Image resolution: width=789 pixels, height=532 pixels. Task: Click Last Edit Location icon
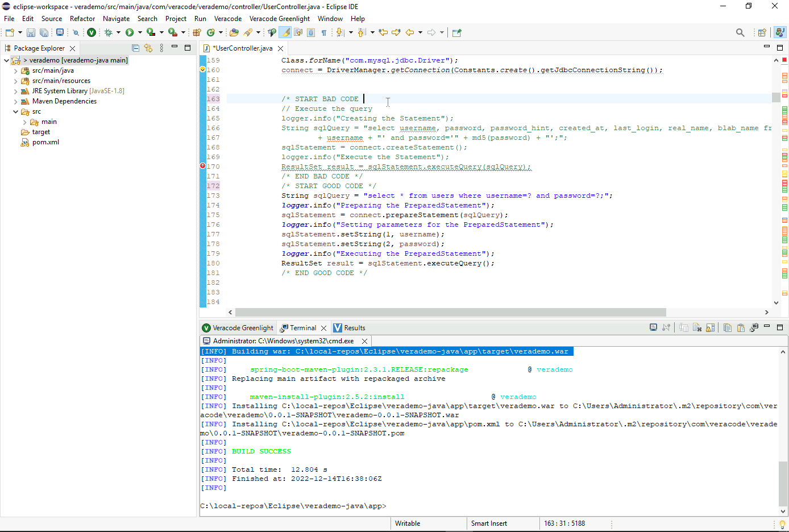coord(383,32)
